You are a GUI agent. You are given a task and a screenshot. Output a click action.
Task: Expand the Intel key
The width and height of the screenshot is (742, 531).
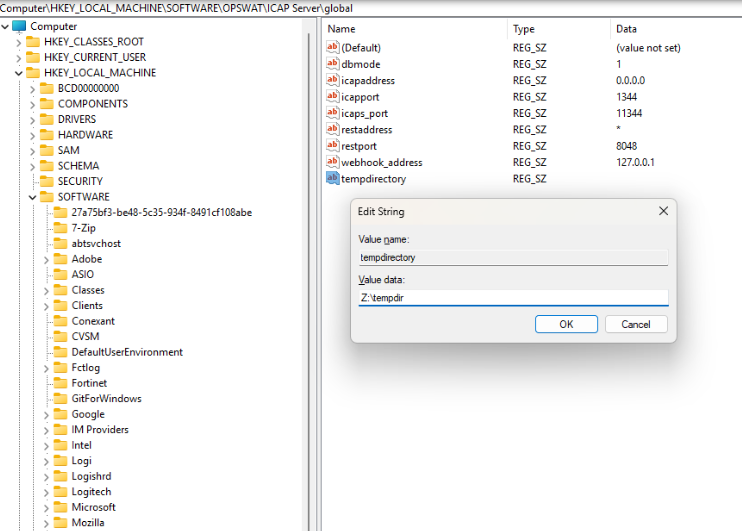click(46, 446)
